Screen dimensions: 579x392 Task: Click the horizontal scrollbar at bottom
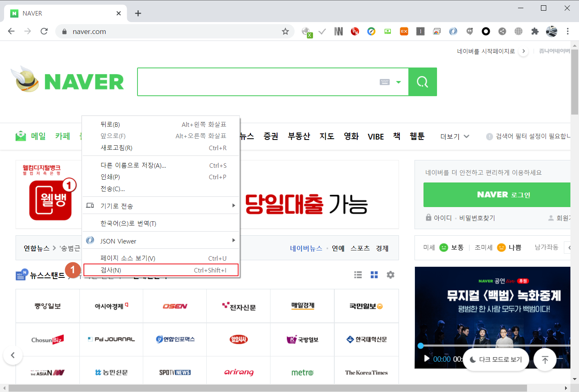pyautogui.click(x=267, y=388)
